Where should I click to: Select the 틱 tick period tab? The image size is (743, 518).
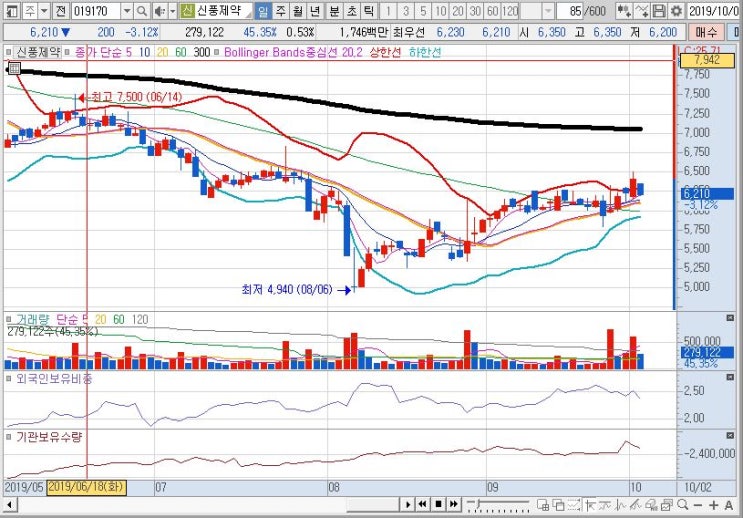[x=369, y=10]
